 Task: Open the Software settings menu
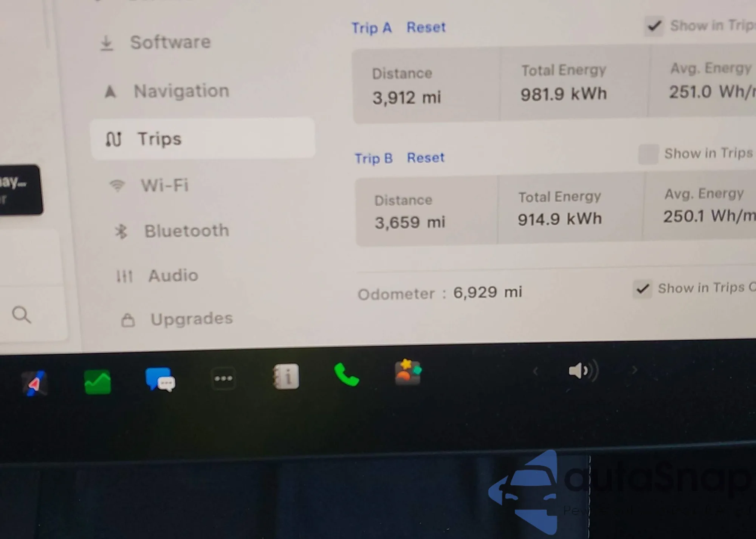click(170, 42)
